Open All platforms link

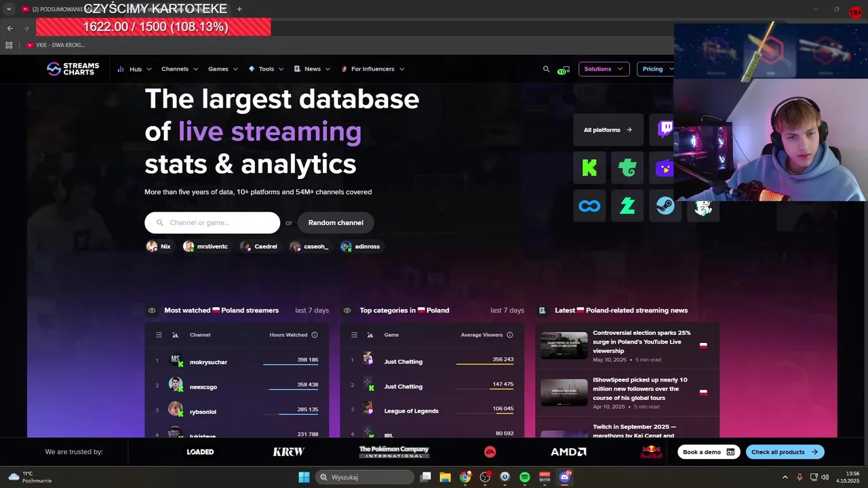coord(607,129)
